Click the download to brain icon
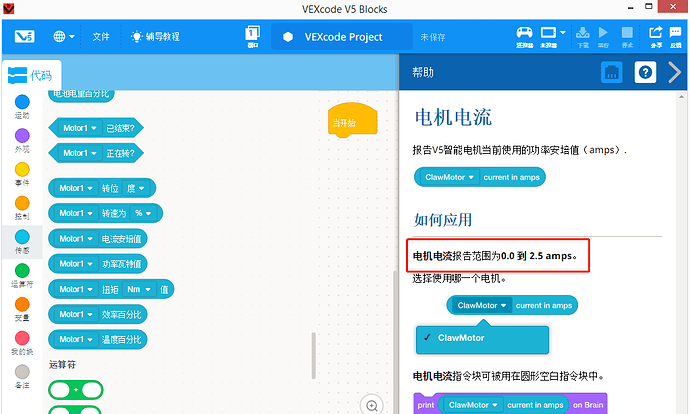690x414 pixels. (583, 37)
